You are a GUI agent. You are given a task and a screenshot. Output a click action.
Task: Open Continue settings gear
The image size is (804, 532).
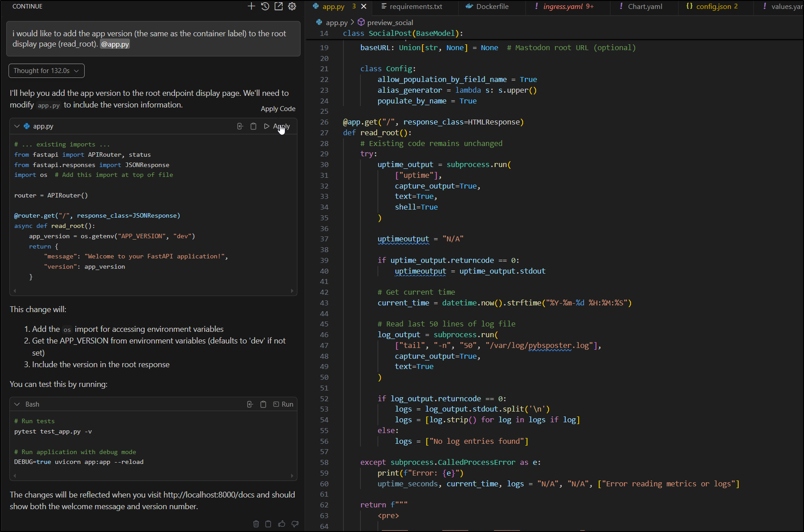pyautogui.click(x=292, y=6)
